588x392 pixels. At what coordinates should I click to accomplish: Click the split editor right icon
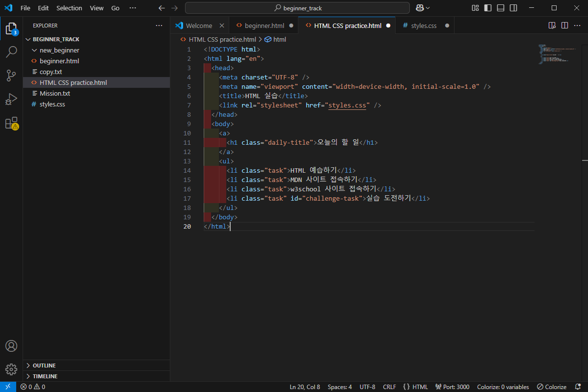pos(564,26)
